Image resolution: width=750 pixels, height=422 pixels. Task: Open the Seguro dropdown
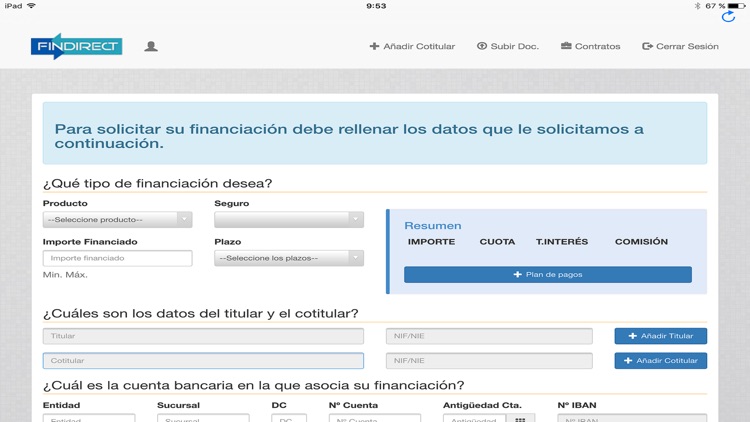tap(289, 220)
